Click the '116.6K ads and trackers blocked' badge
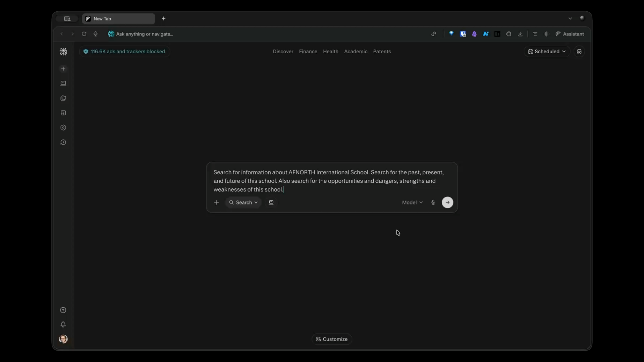The image size is (644, 362). (124, 52)
